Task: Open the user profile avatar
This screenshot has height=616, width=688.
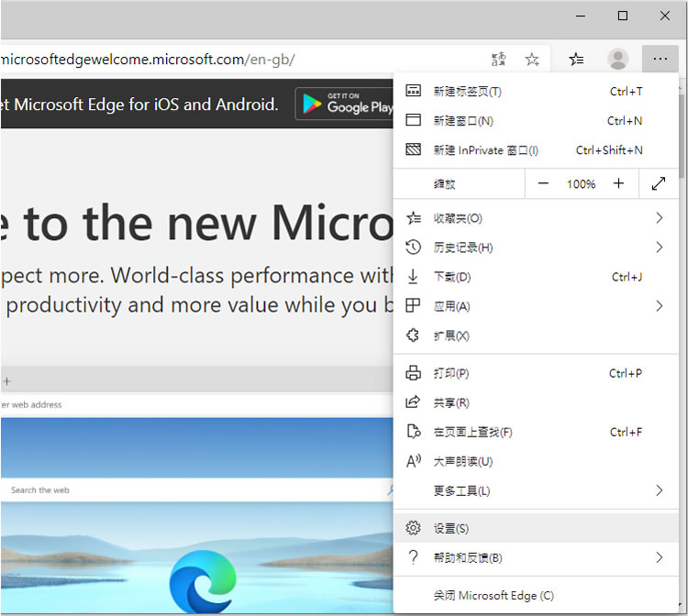Action: 617,59
